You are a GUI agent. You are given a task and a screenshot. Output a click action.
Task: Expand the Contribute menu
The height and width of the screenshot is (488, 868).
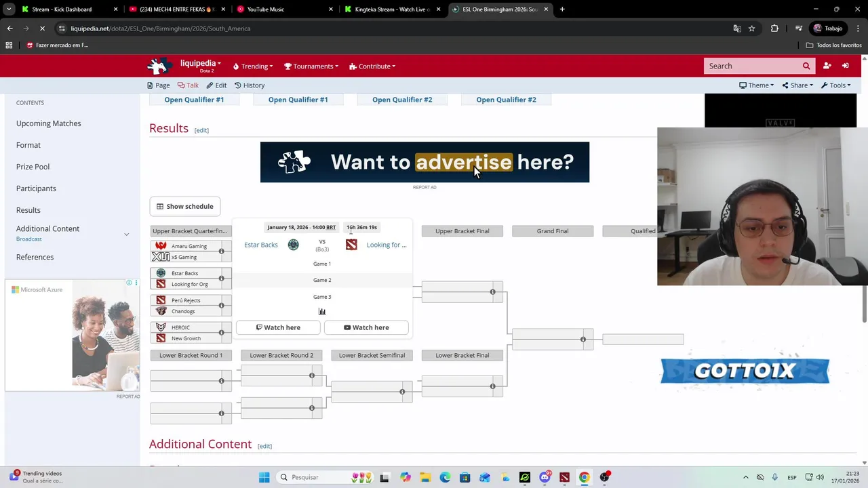372,66
